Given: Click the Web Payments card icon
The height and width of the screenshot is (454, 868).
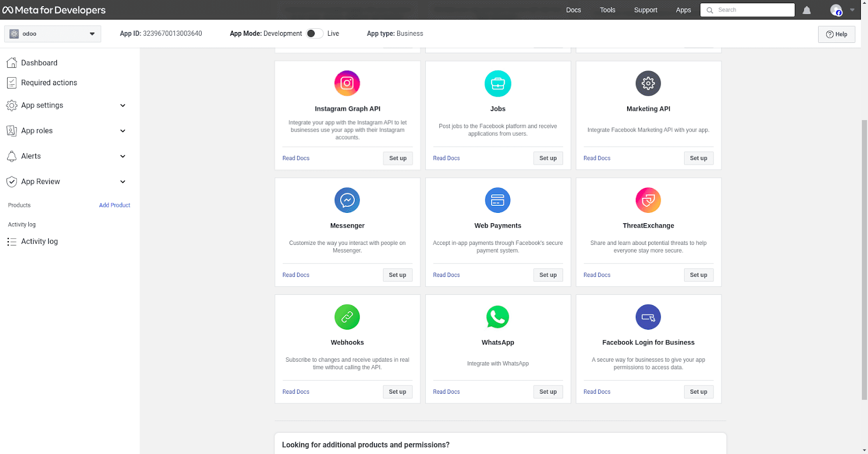Looking at the screenshot, I should 498,200.
